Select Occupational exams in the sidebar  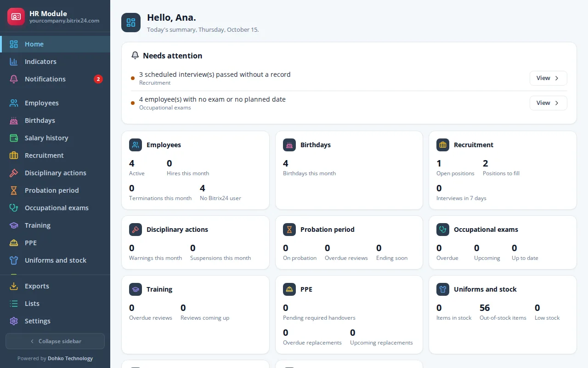(x=55, y=208)
